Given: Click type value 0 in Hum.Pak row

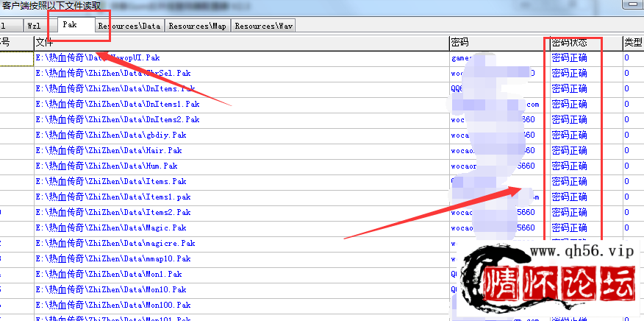Looking at the screenshot, I should 627,166.
